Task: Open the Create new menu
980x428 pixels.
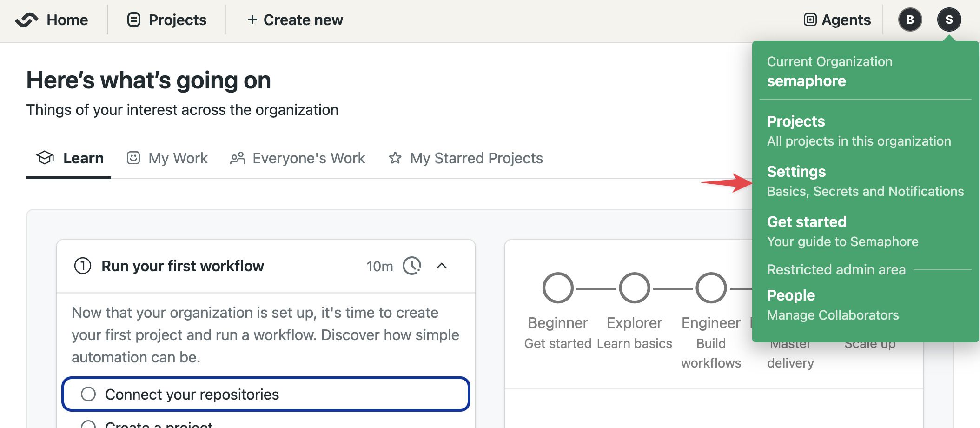Action: (295, 20)
